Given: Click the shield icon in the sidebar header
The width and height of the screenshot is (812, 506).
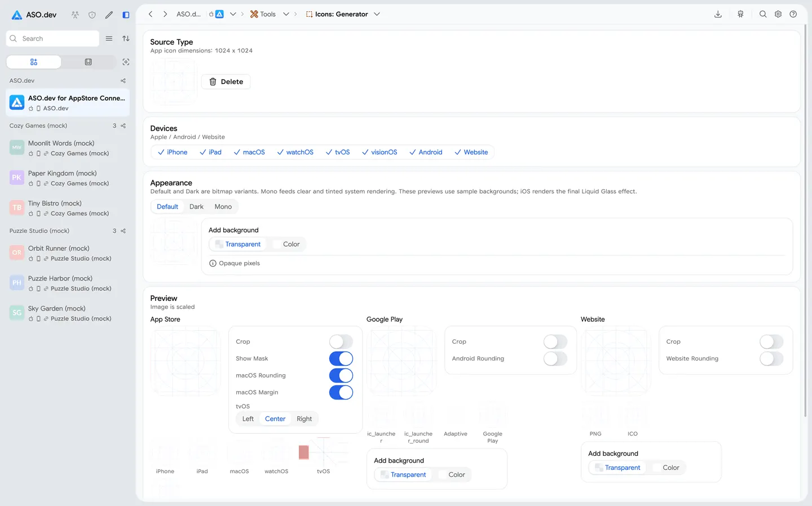Looking at the screenshot, I should (x=92, y=15).
